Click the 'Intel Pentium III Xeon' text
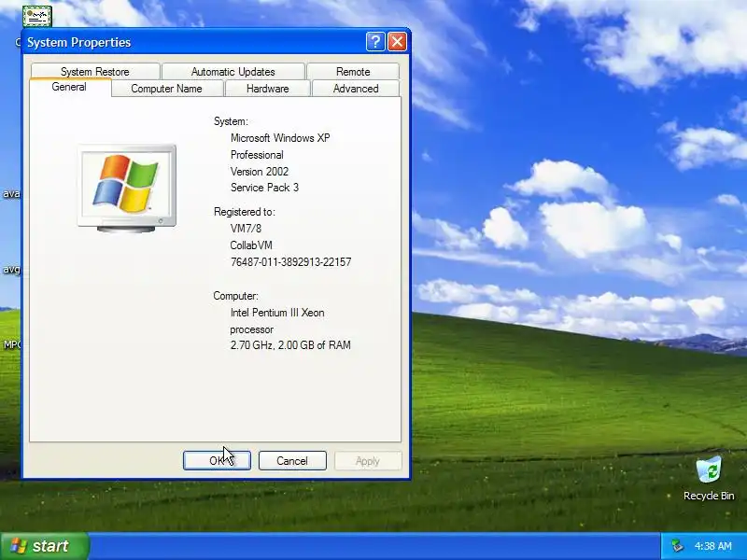The height and width of the screenshot is (560, 747). pyautogui.click(x=277, y=313)
